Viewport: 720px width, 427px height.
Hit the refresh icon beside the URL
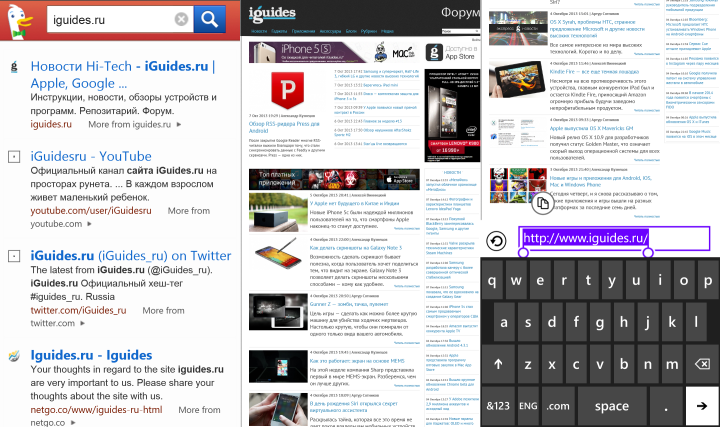(x=497, y=241)
